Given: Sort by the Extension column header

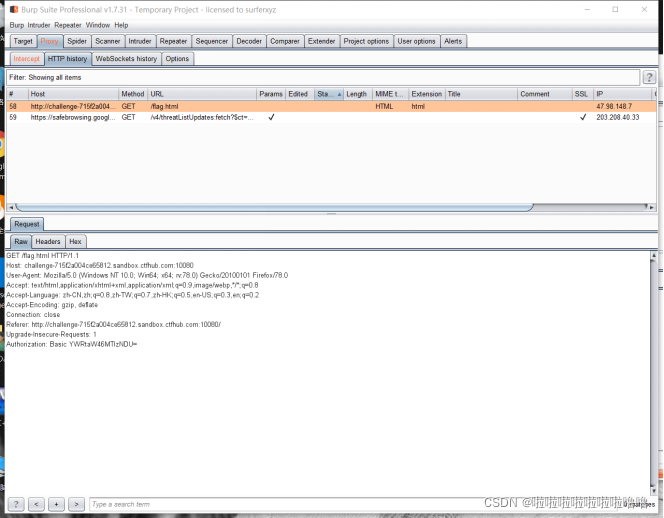Looking at the screenshot, I should click(426, 94).
